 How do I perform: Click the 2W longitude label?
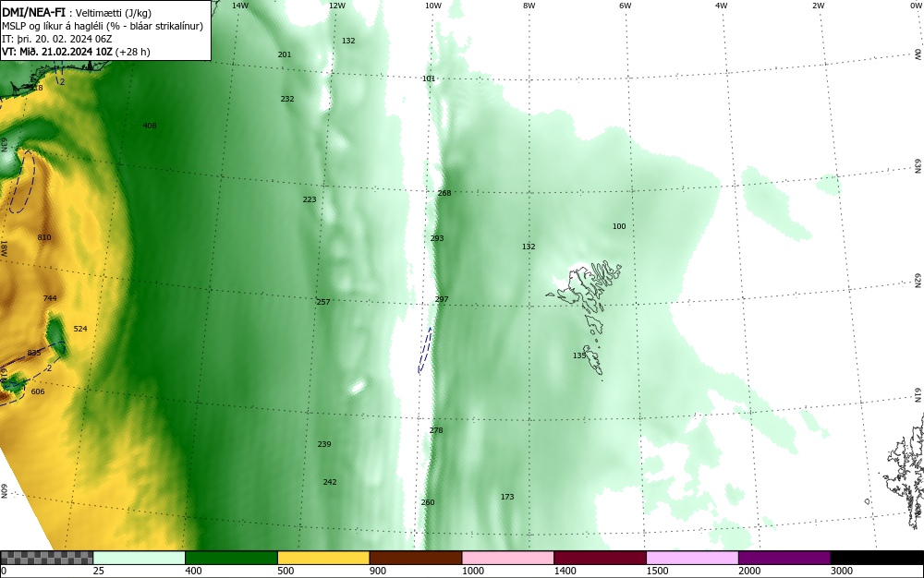(818, 6)
